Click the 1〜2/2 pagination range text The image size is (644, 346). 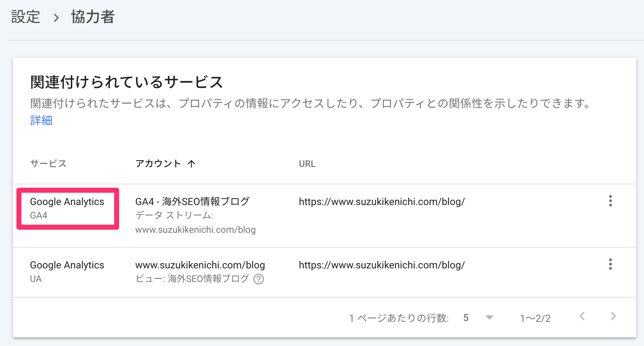point(535,318)
